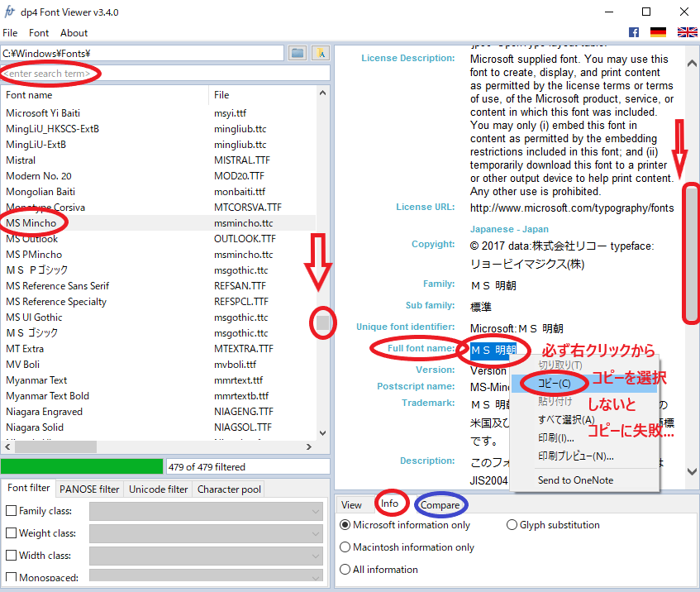
Task: Select Mongolian Baiti font row
Action: click(x=159, y=191)
